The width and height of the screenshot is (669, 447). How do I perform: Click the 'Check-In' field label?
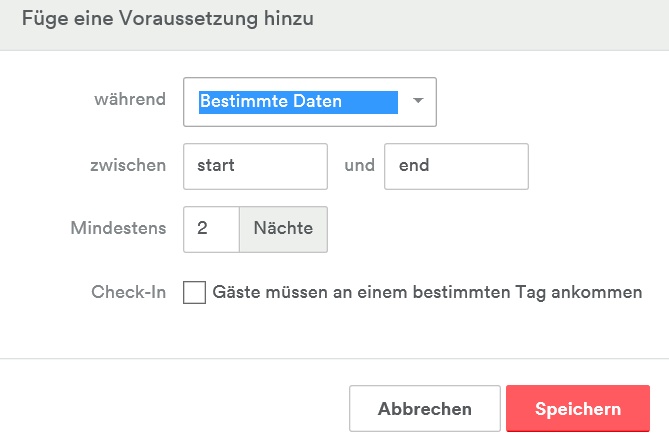pos(128,292)
